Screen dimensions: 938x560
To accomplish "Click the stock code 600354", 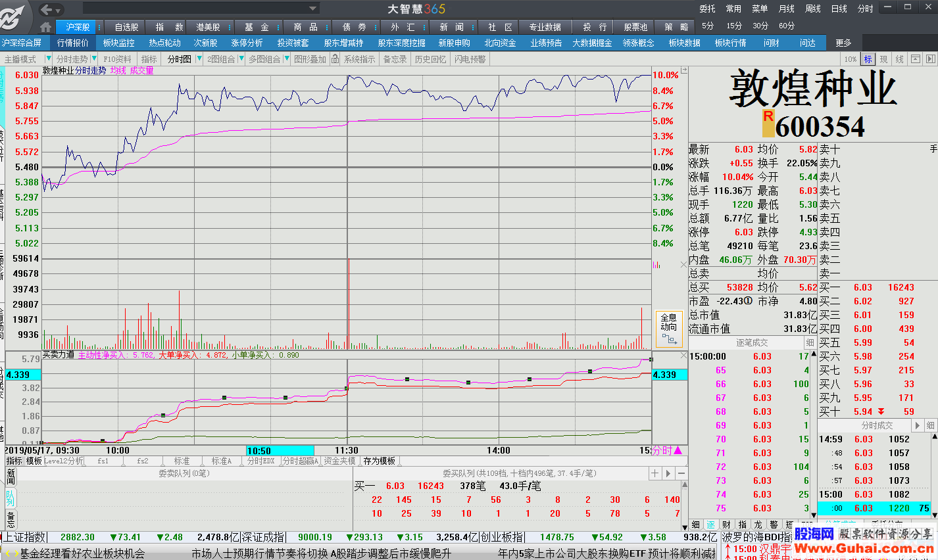I will pyautogui.click(x=820, y=126).
